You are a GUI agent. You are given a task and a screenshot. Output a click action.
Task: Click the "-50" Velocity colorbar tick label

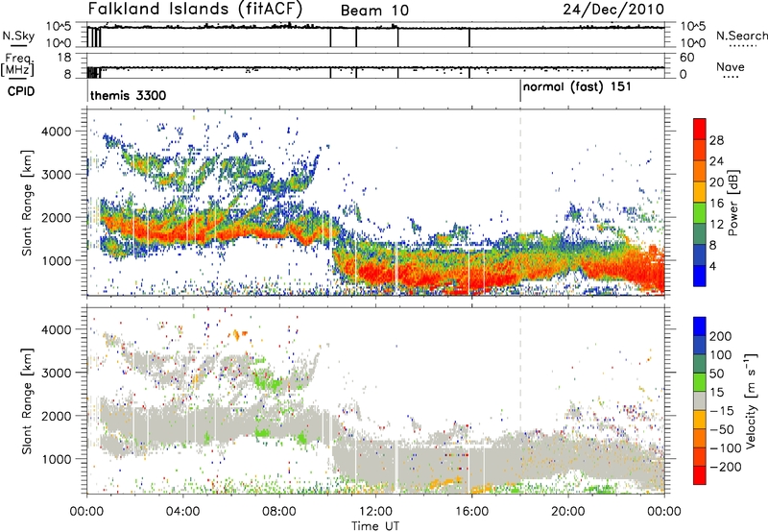click(x=722, y=429)
